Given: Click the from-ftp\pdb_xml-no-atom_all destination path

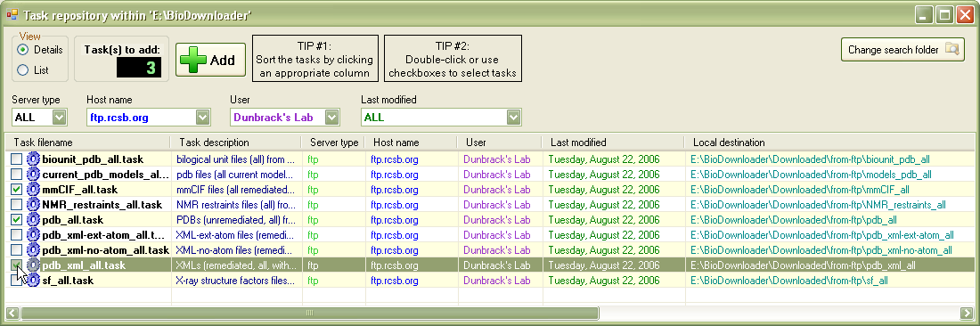Looking at the screenshot, I should tap(821, 249).
